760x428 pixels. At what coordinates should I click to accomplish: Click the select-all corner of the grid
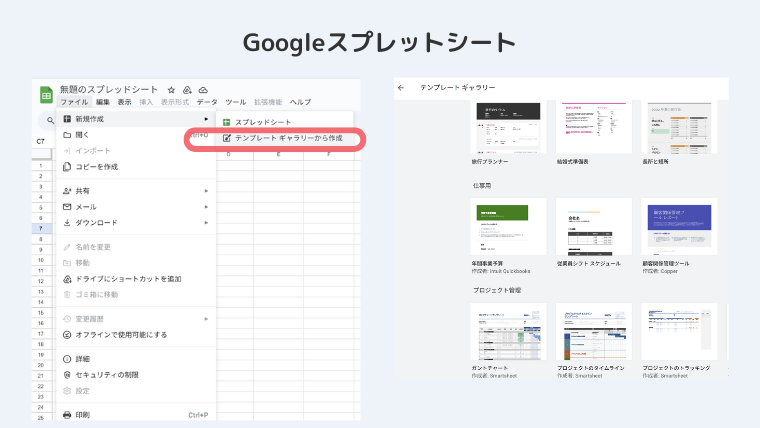(42, 154)
